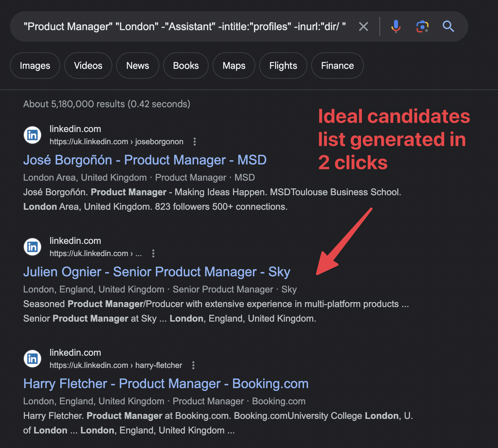Switch to the Images tab

pyautogui.click(x=35, y=66)
